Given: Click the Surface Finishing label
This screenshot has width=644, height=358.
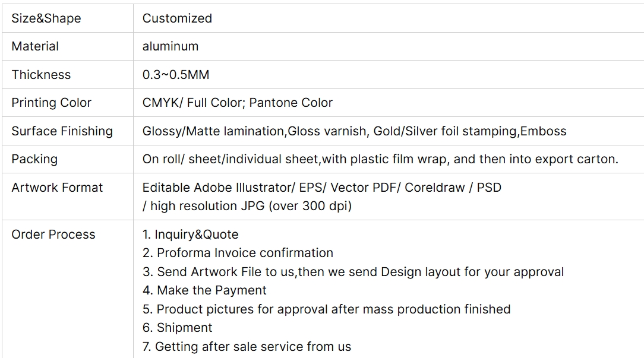Looking at the screenshot, I should 62,131.
